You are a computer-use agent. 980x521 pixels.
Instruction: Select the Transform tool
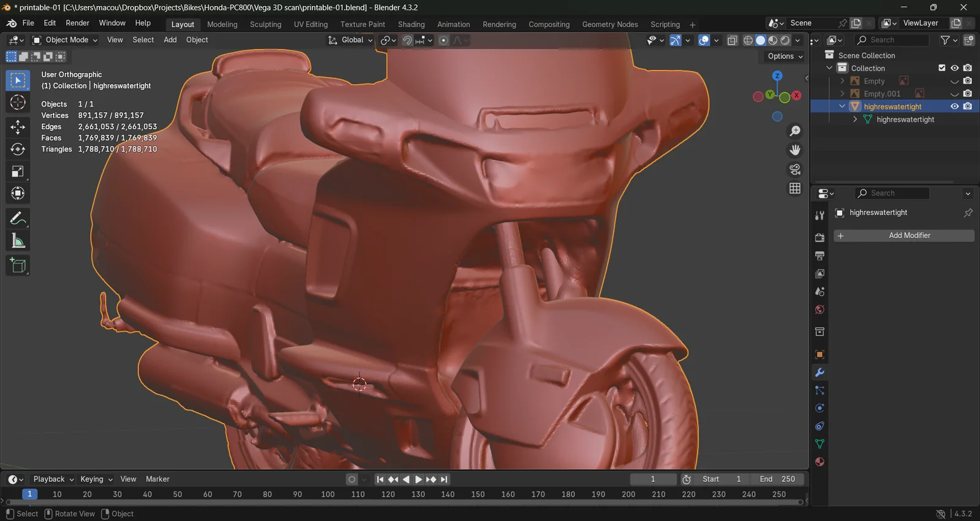click(x=18, y=194)
